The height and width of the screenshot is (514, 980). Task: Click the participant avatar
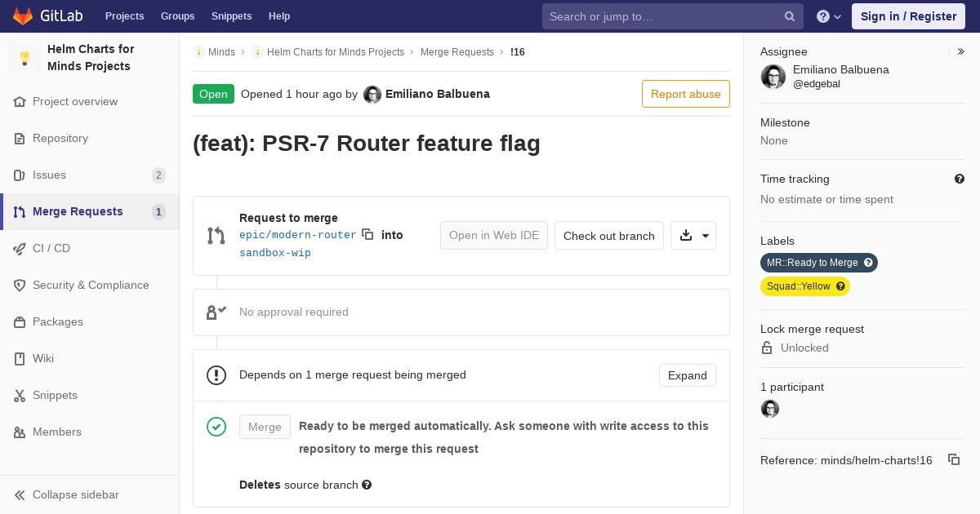pyautogui.click(x=770, y=409)
